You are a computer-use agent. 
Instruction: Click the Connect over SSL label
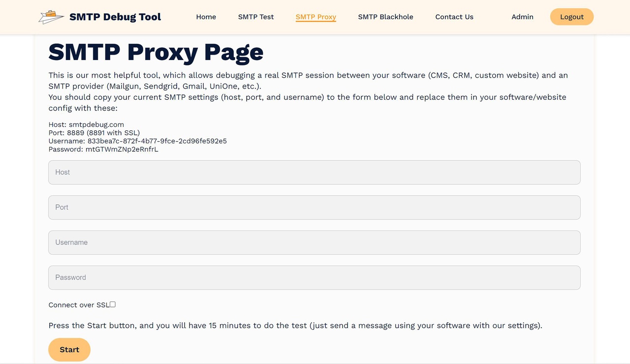pos(78,304)
